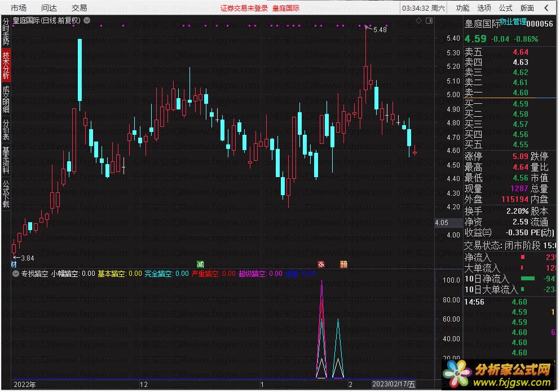Open the 功能 menu
Viewport: 560px width, 392px height.
[462, 8]
